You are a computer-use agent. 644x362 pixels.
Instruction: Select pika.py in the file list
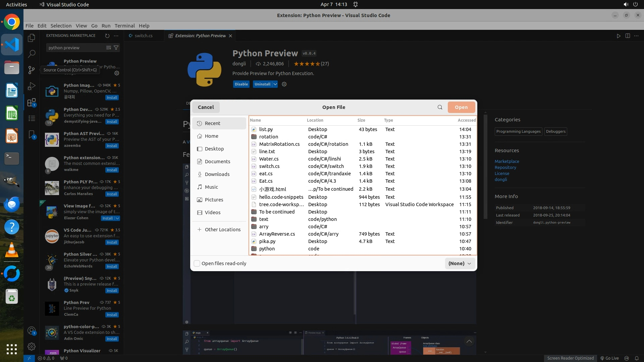267,241
